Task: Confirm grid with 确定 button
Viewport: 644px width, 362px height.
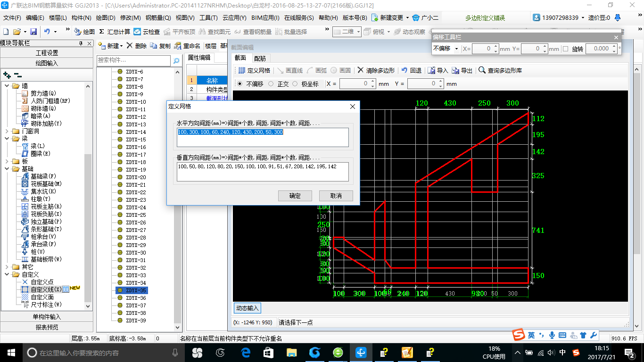Action: tap(295, 196)
